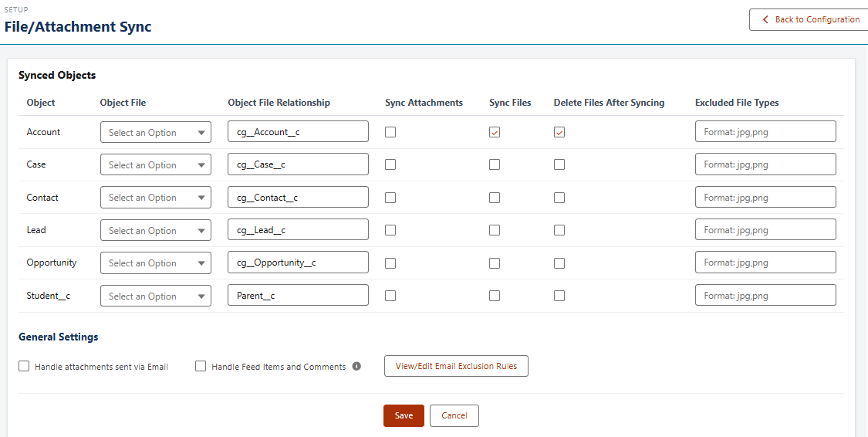Open Object File dropdown for Lead
The image size is (868, 437).
(156, 230)
